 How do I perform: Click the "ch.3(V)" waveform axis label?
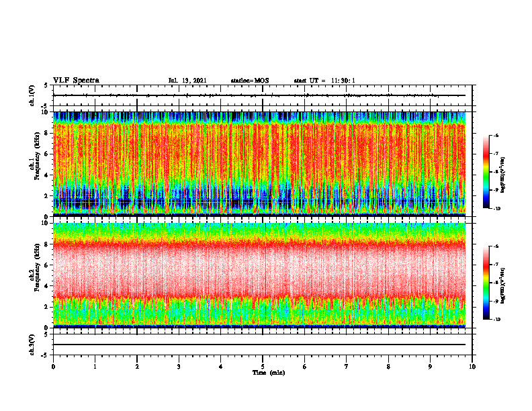(x=32, y=345)
